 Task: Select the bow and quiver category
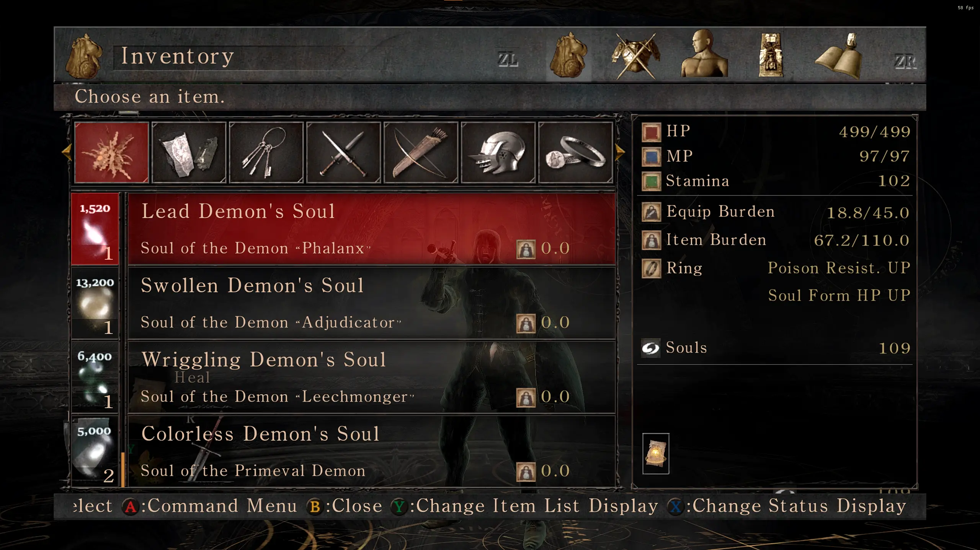(x=421, y=153)
